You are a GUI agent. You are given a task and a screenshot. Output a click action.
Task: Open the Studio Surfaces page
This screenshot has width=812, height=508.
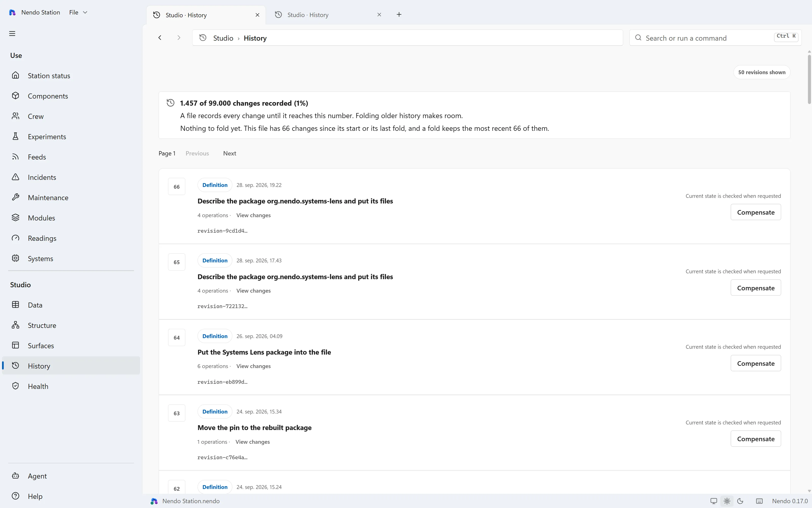coord(71,346)
